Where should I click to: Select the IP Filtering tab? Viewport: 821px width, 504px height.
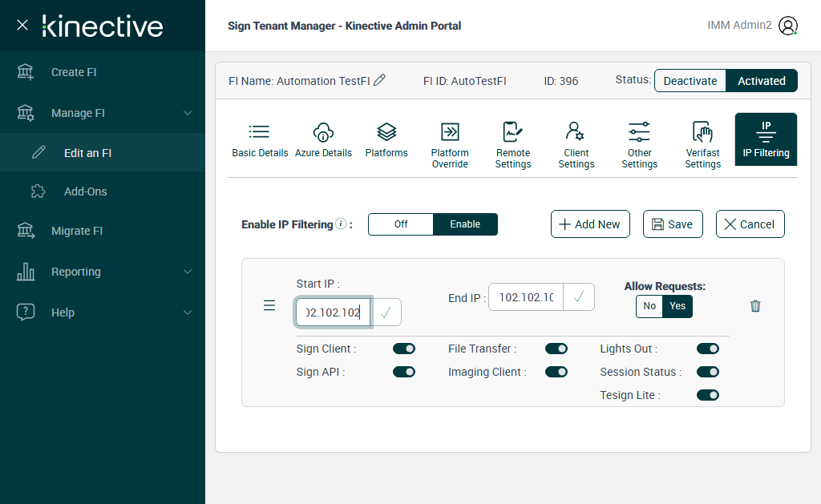coord(766,139)
